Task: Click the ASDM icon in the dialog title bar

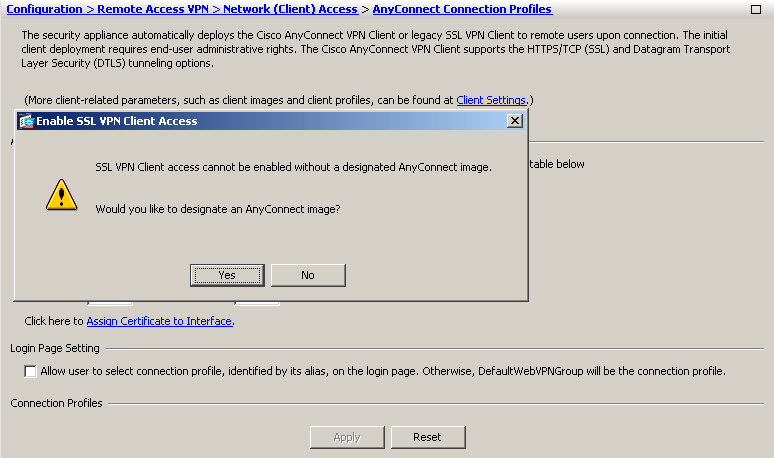Action: click(x=26, y=121)
